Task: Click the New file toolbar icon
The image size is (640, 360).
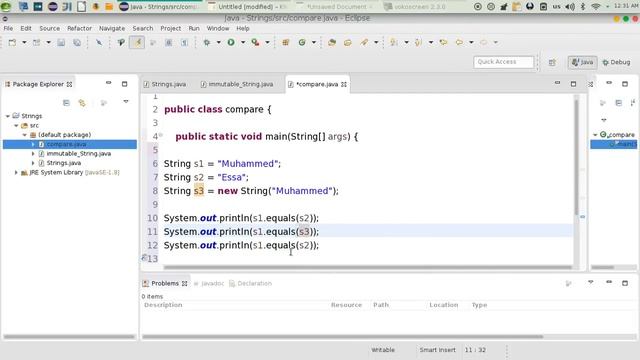Action: point(12,42)
